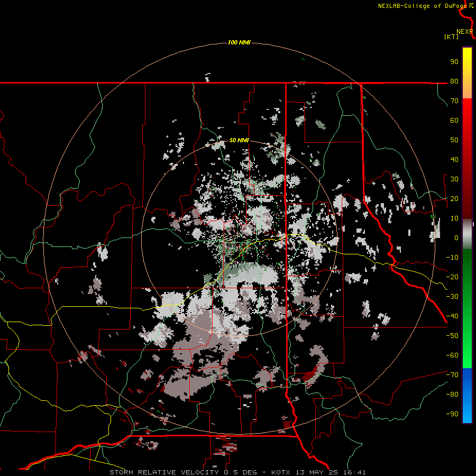The width and height of the screenshot is (476, 476).
Task: Select the 90 value on velocity scale
Action: [x=454, y=62]
